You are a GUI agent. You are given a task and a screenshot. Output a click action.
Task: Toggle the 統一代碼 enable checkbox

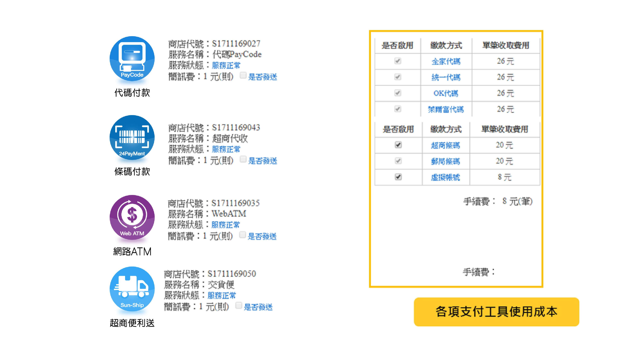coord(398,77)
